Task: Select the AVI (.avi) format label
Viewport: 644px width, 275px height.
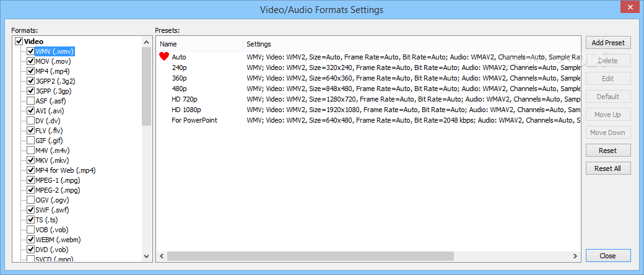Action: [50, 111]
